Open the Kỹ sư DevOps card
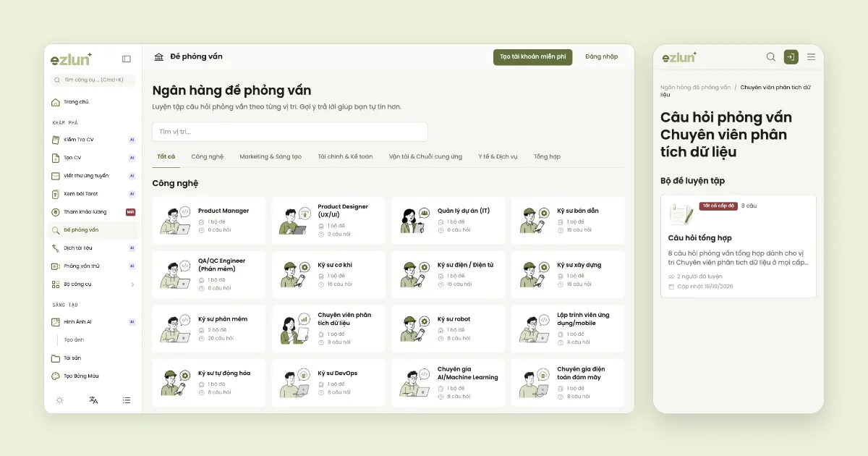The height and width of the screenshot is (456, 868). point(328,383)
